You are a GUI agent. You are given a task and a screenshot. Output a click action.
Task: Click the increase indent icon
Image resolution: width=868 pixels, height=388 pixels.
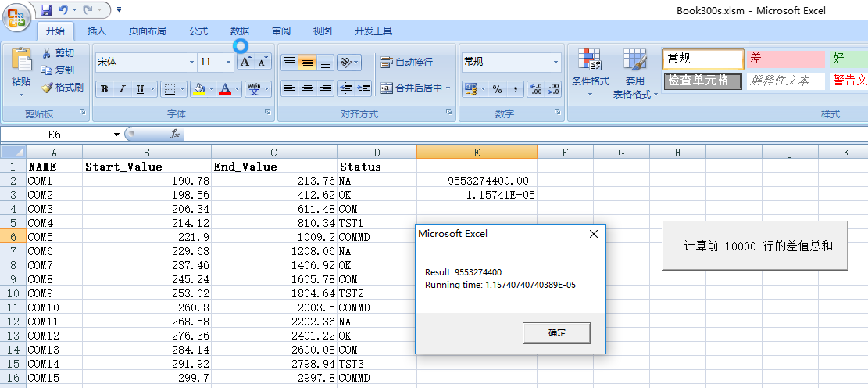click(x=362, y=88)
